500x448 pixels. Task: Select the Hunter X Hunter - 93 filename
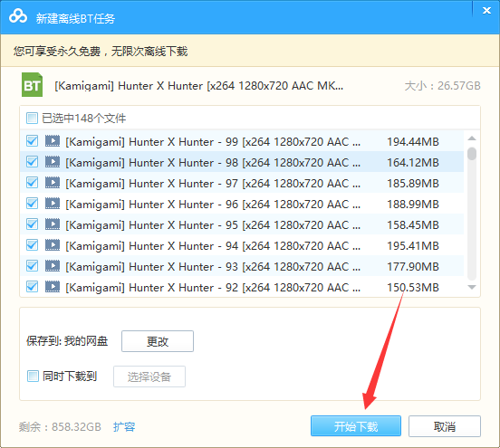[213, 266]
